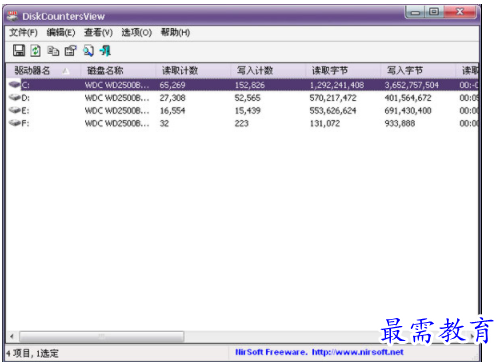The image size is (502, 362).
Task: Click the horizontal scrollbar thumb
Action: tap(102, 336)
